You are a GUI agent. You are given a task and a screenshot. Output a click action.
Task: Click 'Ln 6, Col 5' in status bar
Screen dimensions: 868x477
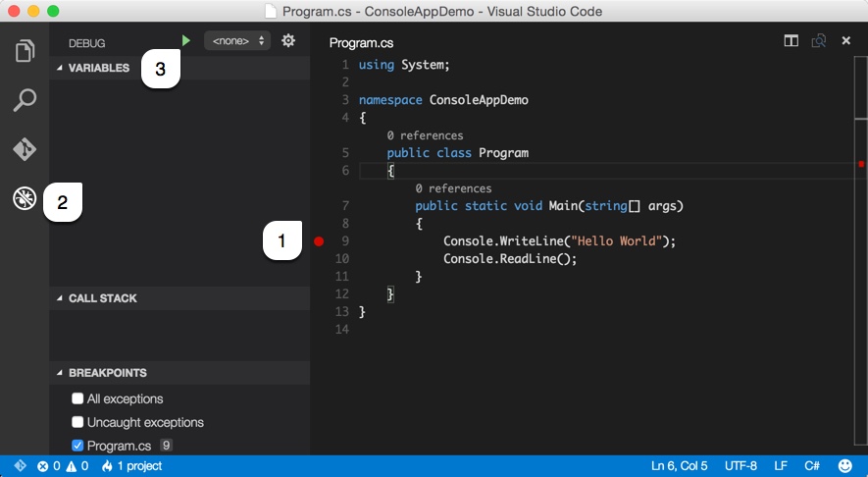[x=680, y=466]
